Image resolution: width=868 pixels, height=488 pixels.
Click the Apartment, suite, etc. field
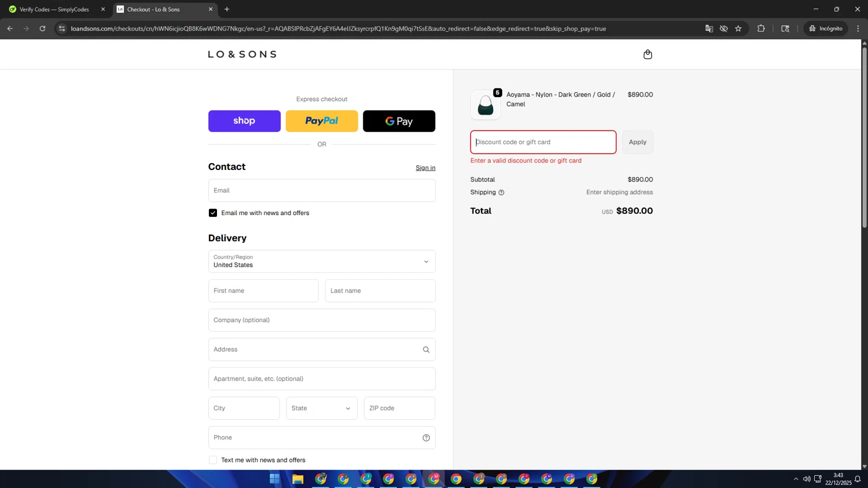(x=322, y=379)
